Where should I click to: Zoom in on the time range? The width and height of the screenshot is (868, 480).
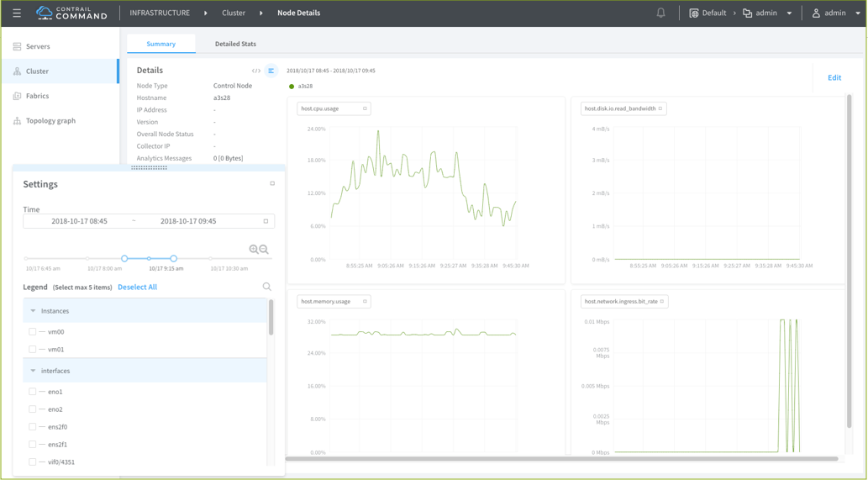point(254,249)
